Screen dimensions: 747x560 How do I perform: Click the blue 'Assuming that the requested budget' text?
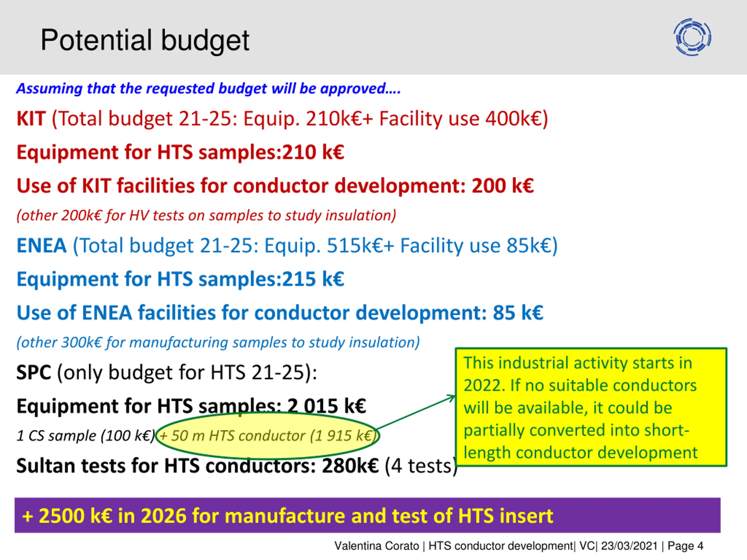click(208, 89)
